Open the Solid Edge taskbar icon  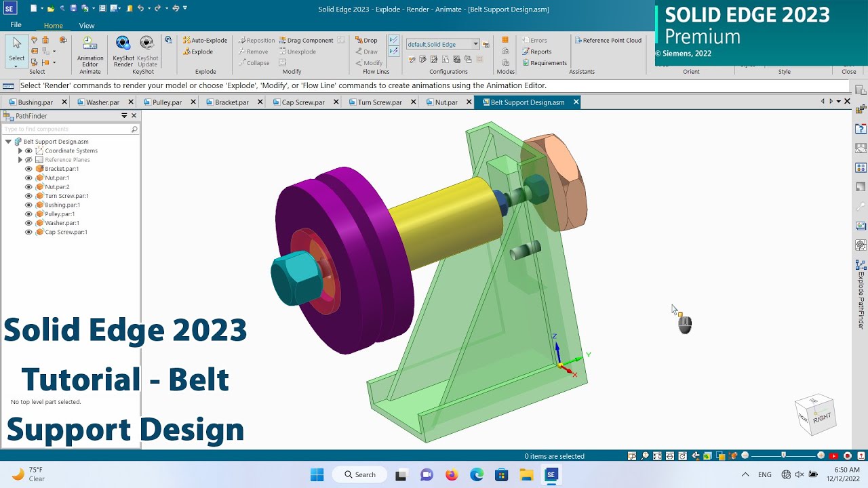(551, 474)
